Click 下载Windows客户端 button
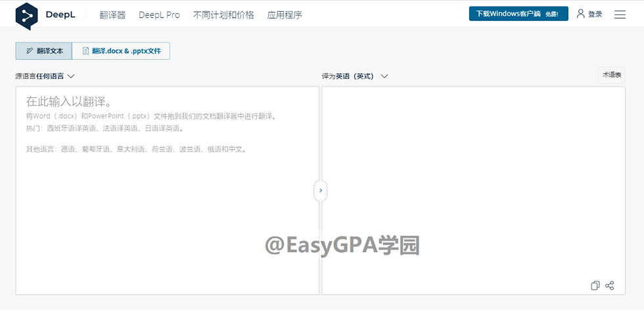Screen dimensions: 644x310 tap(518, 14)
